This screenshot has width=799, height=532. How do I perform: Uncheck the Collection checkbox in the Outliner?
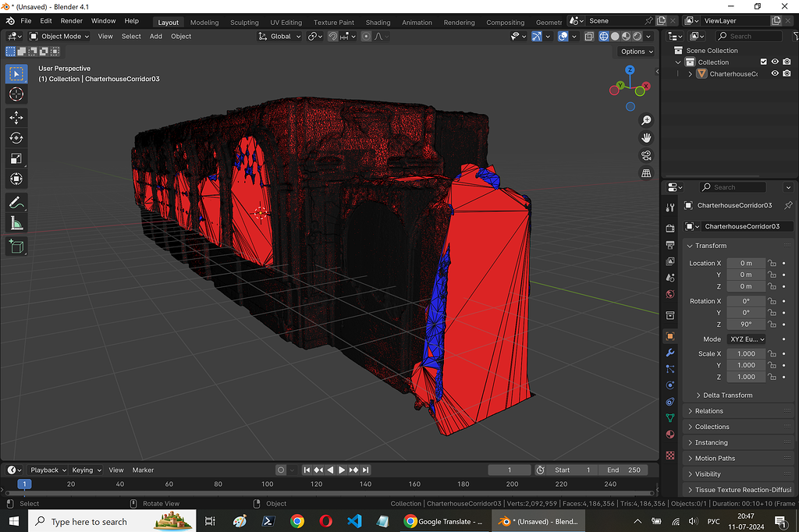(762, 62)
